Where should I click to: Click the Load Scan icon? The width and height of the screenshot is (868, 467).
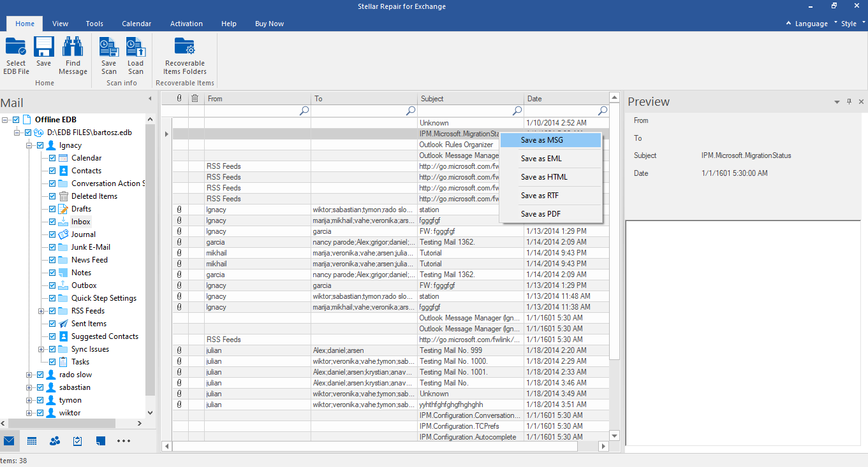coord(135,47)
